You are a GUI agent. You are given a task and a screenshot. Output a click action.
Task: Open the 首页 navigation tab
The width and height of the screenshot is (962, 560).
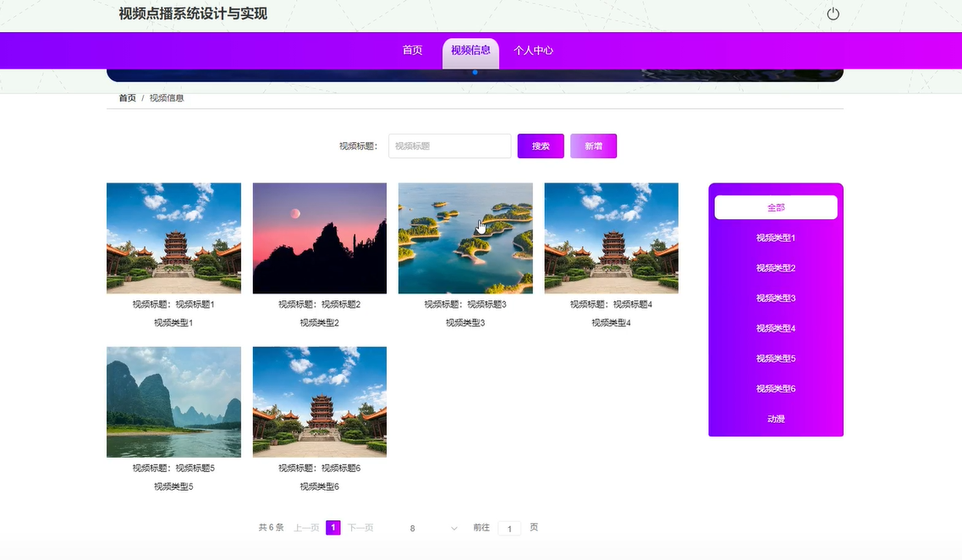412,50
